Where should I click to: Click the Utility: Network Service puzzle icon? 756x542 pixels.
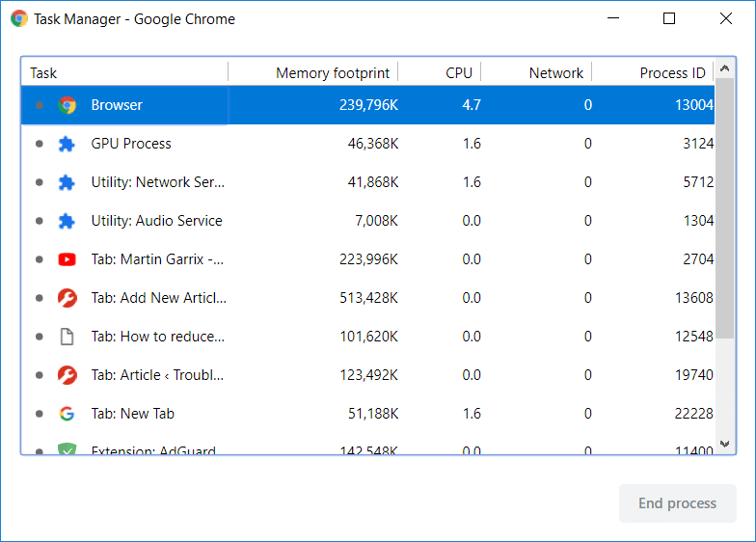(x=67, y=182)
